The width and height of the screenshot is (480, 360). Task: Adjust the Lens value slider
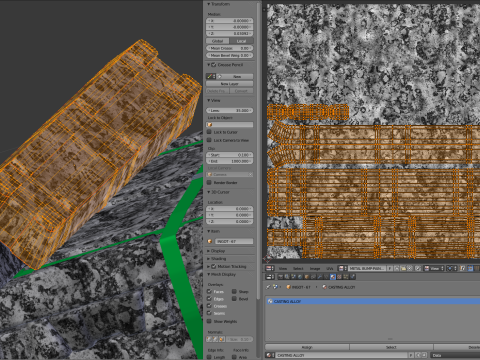point(230,110)
